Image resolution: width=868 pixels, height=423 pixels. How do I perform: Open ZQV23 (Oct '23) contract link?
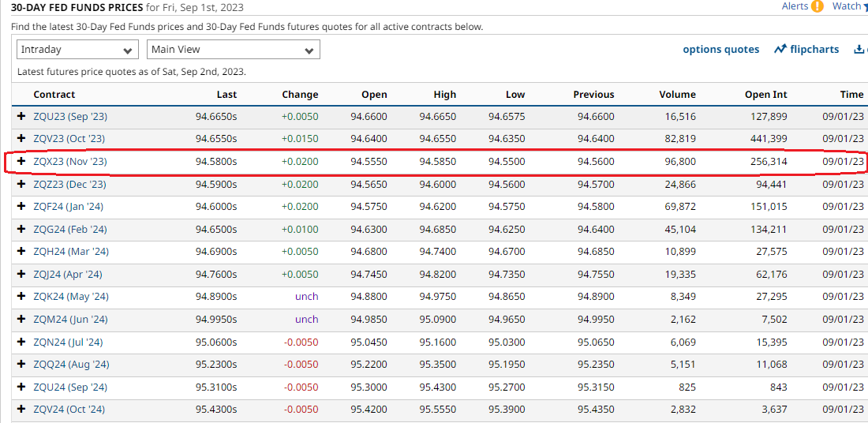tap(69, 139)
